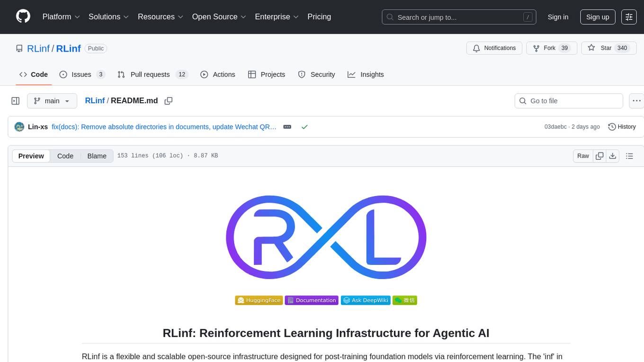Focus the Search or jump to field
644x362 pixels.
coord(459,17)
